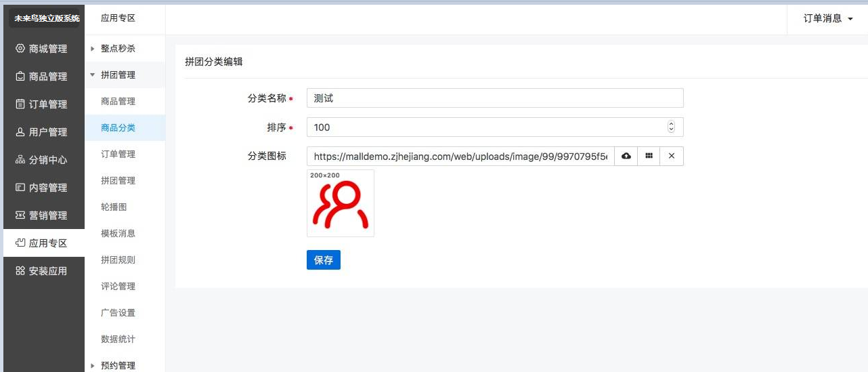Open the image library grid icon
868x372 pixels.
pyautogui.click(x=649, y=156)
